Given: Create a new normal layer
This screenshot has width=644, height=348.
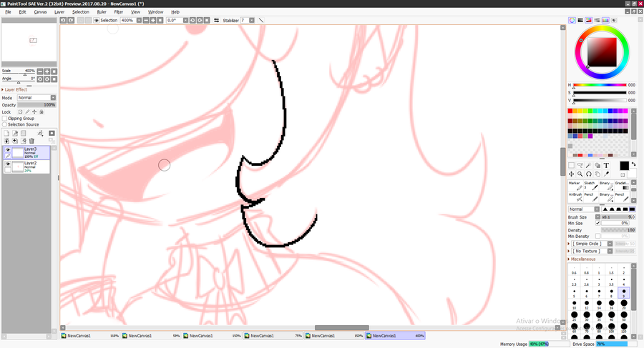Looking at the screenshot, I should coord(6,134).
